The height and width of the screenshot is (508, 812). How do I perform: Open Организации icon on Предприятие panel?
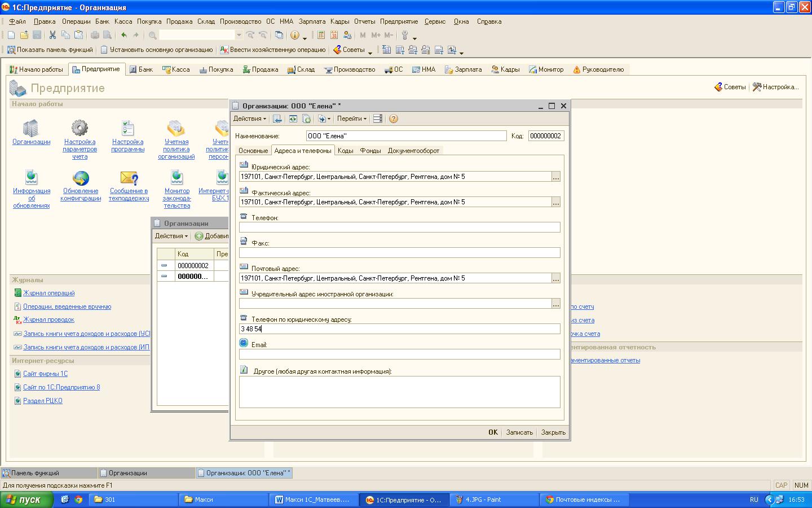31,128
